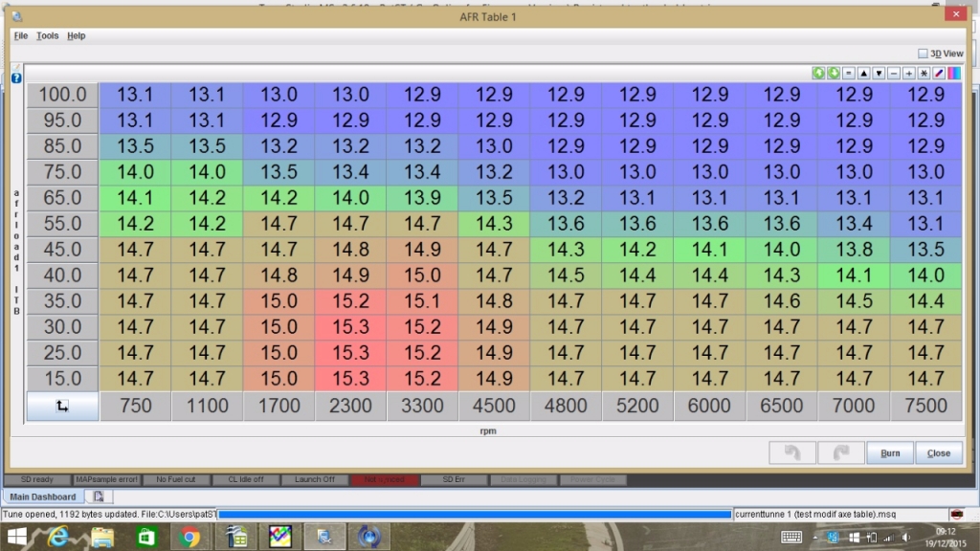Click the offline connection status icon
Viewport: 980px width, 551px height.
point(956,514)
